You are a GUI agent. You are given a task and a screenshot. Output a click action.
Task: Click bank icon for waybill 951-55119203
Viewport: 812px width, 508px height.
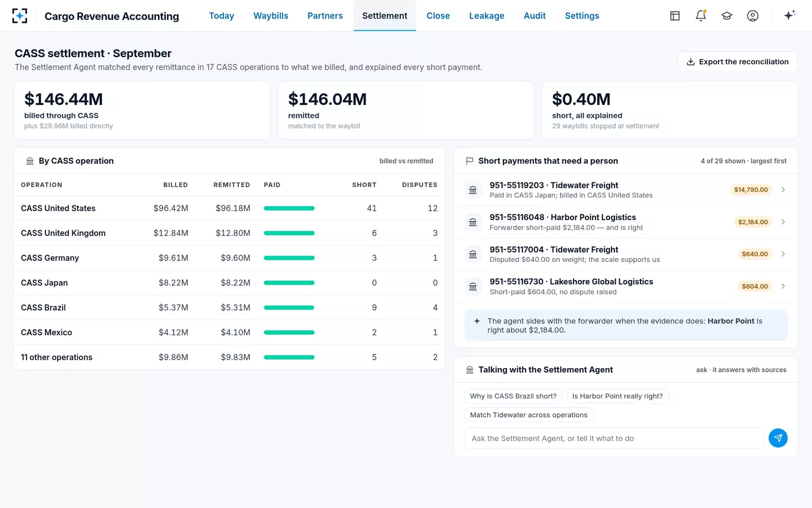[473, 190]
